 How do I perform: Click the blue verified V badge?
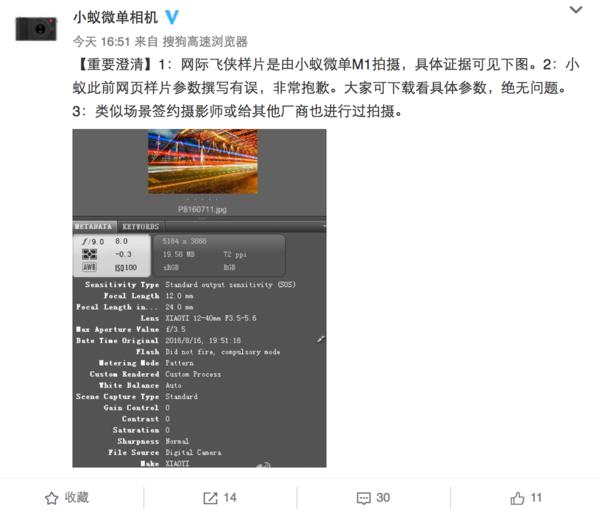click(172, 17)
